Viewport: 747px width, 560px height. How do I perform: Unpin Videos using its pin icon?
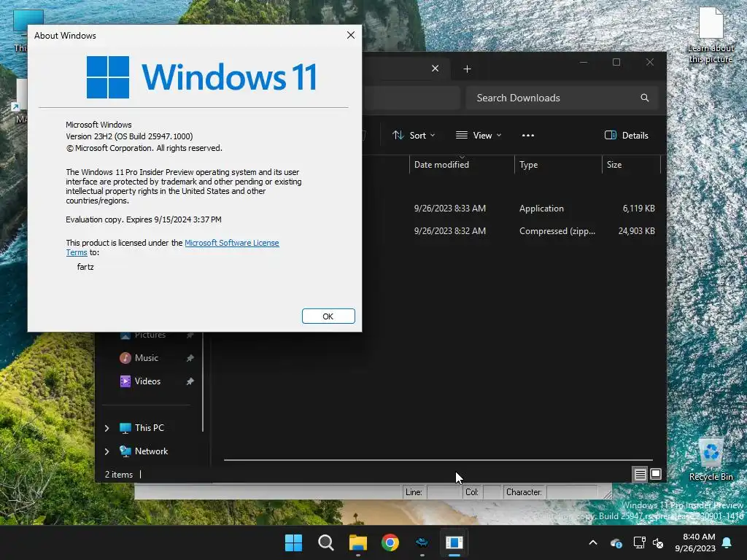coord(190,381)
